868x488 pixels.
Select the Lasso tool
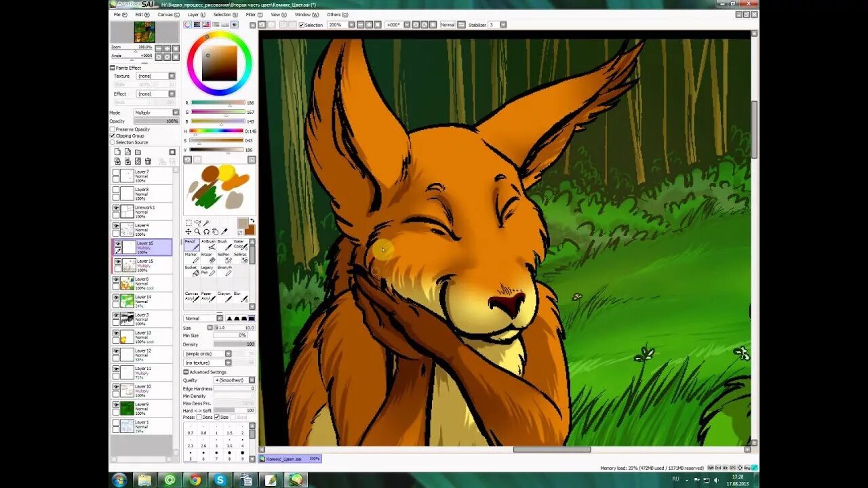(x=197, y=222)
